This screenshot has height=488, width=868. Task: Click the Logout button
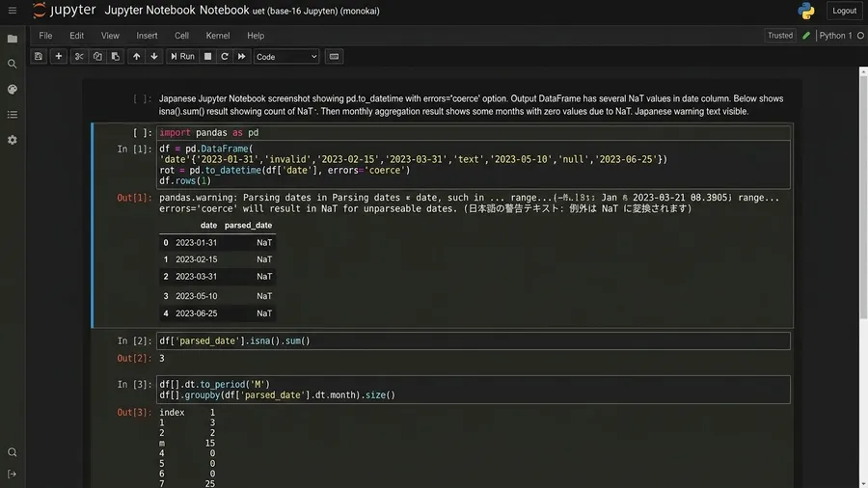coord(844,11)
